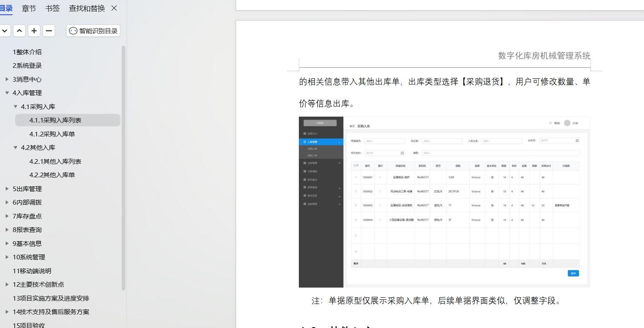Jump to 4.2.1其他入库列表 heading
Viewport: 644px width, 328px height.
pos(56,162)
